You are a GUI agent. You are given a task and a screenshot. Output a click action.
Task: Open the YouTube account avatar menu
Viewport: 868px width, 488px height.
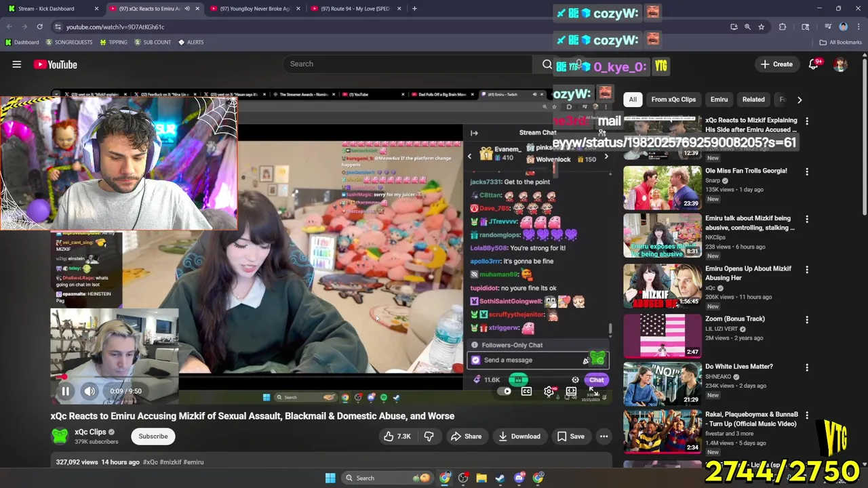[840, 64]
